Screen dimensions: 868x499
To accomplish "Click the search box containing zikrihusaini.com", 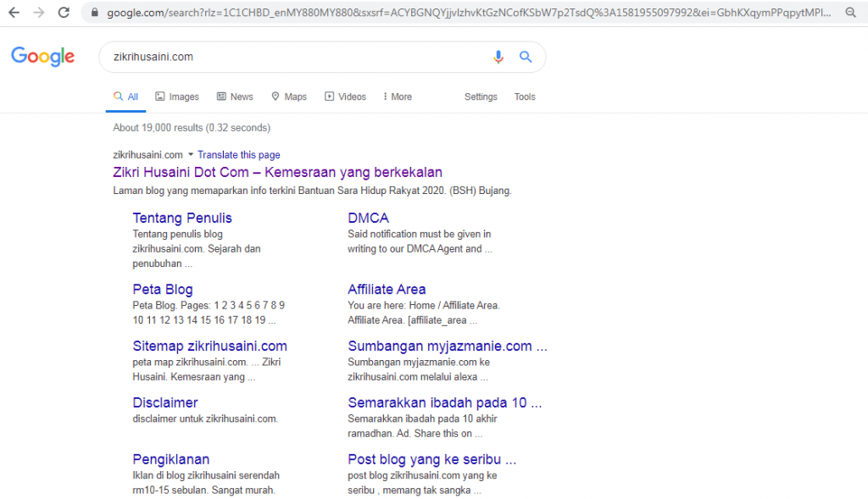I will pyautogui.click(x=288, y=57).
